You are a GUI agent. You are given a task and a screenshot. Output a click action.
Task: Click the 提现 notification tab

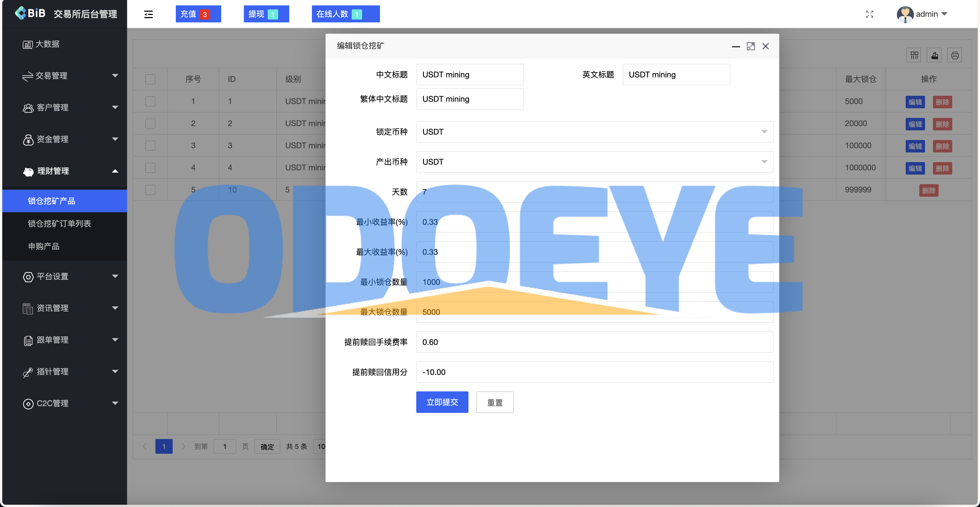tap(266, 14)
